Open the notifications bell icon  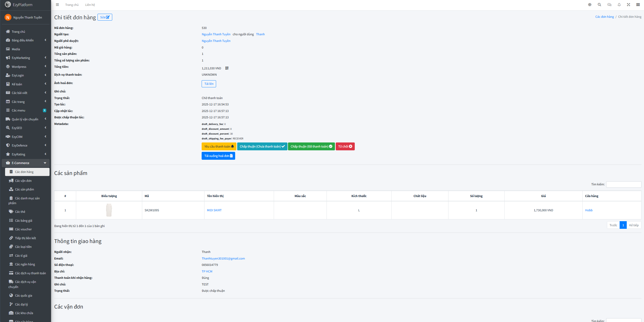[619, 5]
